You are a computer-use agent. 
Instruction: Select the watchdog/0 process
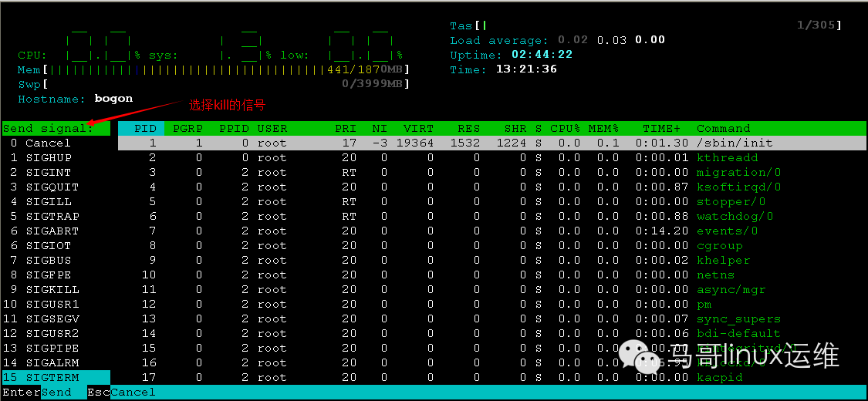pos(492,216)
